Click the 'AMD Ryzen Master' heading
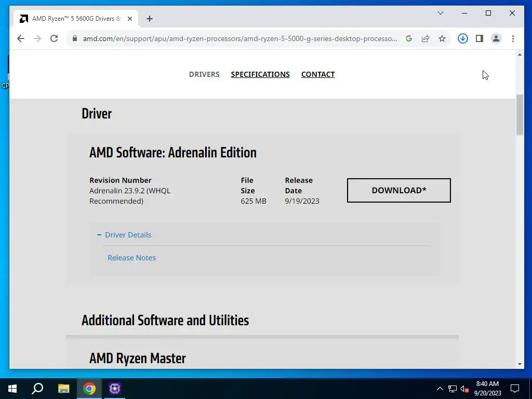532x399 pixels. tap(137, 358)
